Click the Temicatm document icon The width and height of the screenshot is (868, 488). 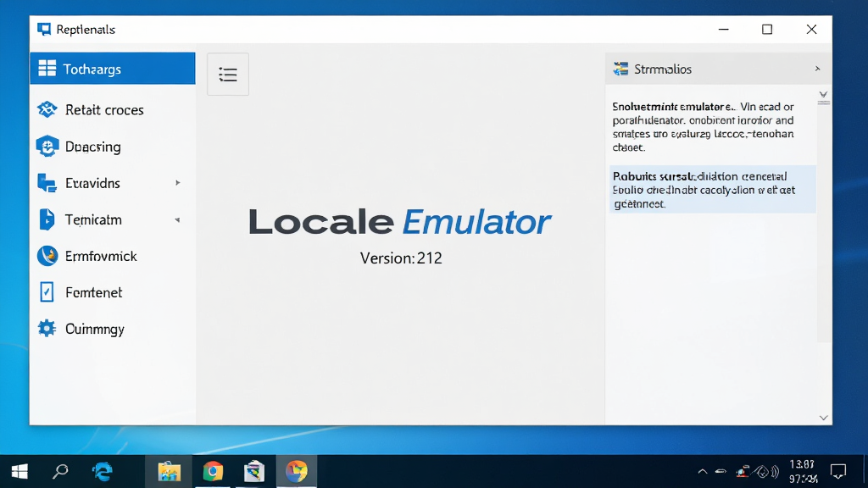[x=47, y=219]
